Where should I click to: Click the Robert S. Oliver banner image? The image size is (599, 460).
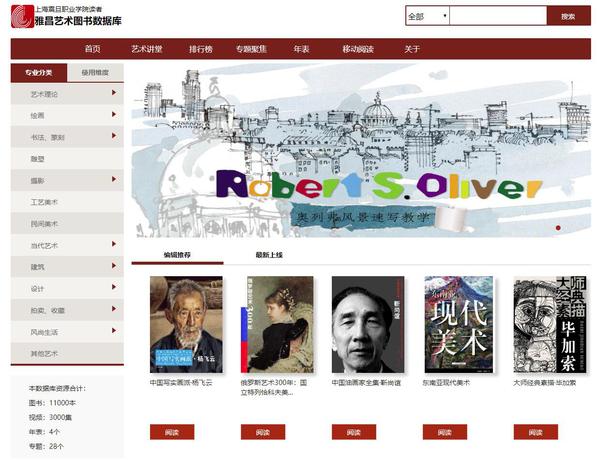tap(361, 151)
